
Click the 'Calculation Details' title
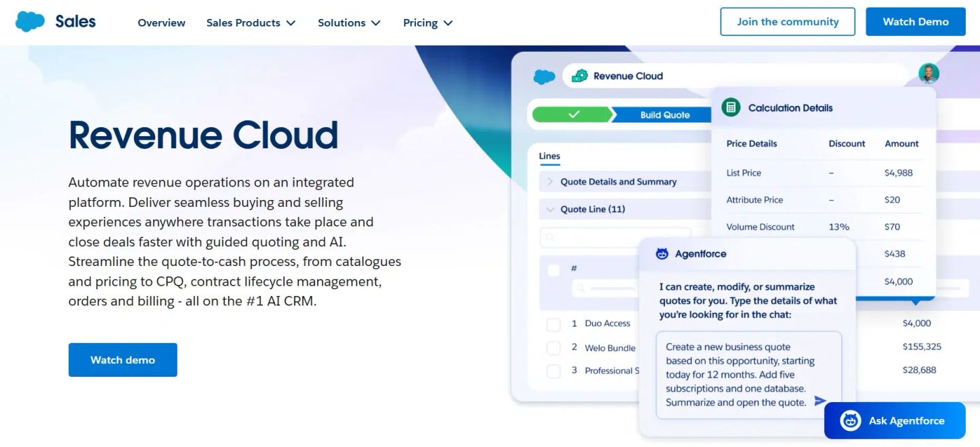pos(790,107)
